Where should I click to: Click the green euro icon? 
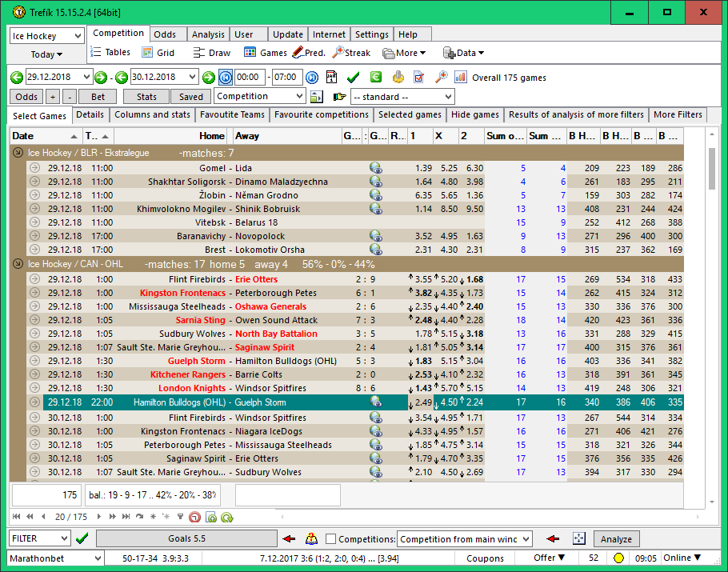pos(375,78)
